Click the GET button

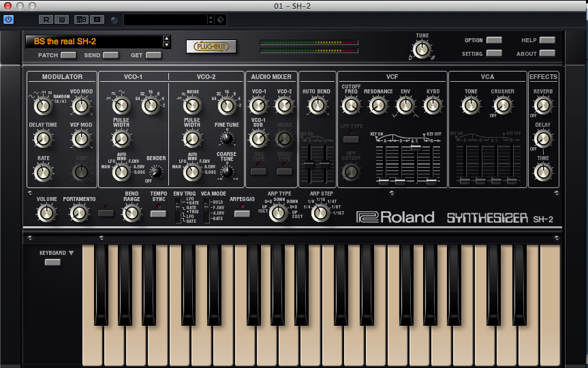tap(153, 55)
